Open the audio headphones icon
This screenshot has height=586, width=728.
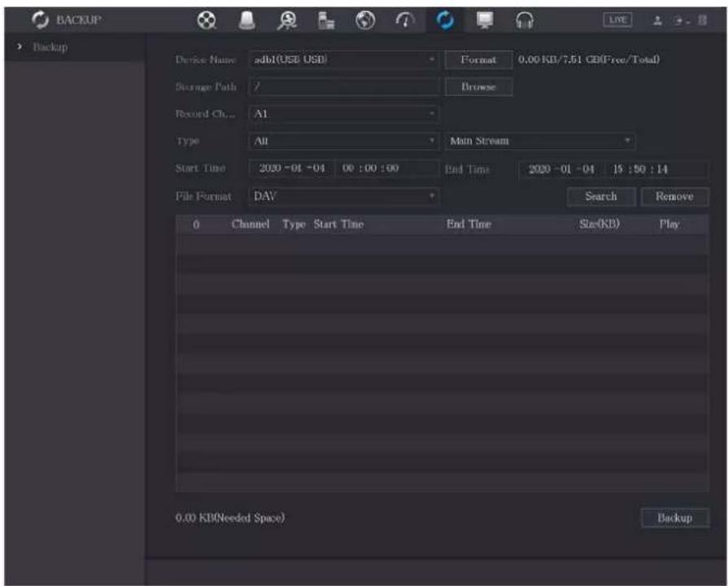525,20
